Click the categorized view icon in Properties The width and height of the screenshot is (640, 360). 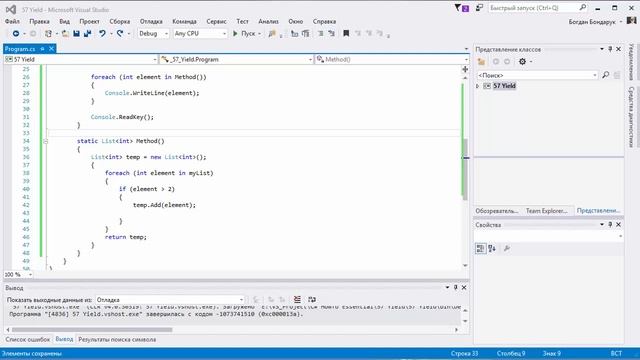pos(480,248)
